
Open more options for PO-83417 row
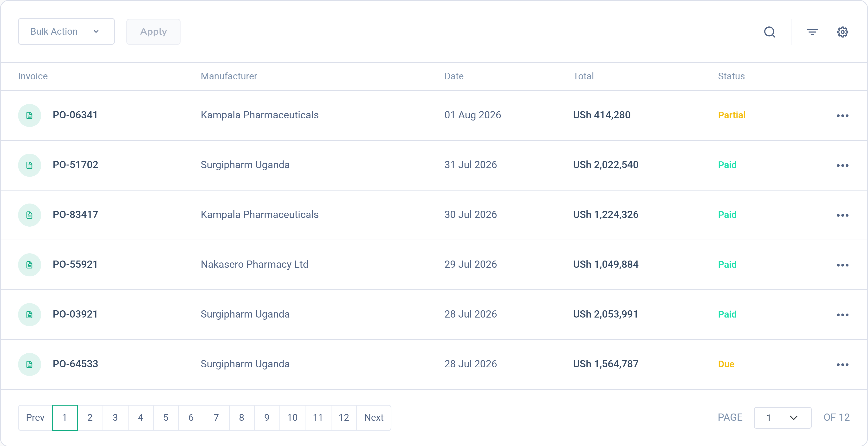[842, 215]
